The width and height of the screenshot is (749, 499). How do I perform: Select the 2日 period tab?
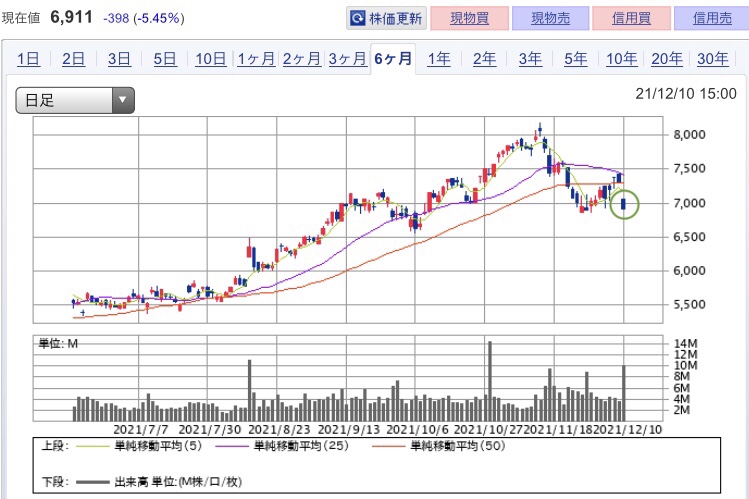point(74,59)
